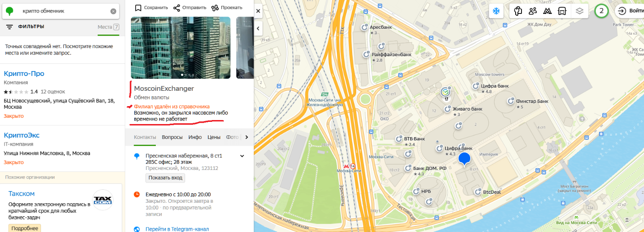Open the map layers stack icon

coord(580,11)
